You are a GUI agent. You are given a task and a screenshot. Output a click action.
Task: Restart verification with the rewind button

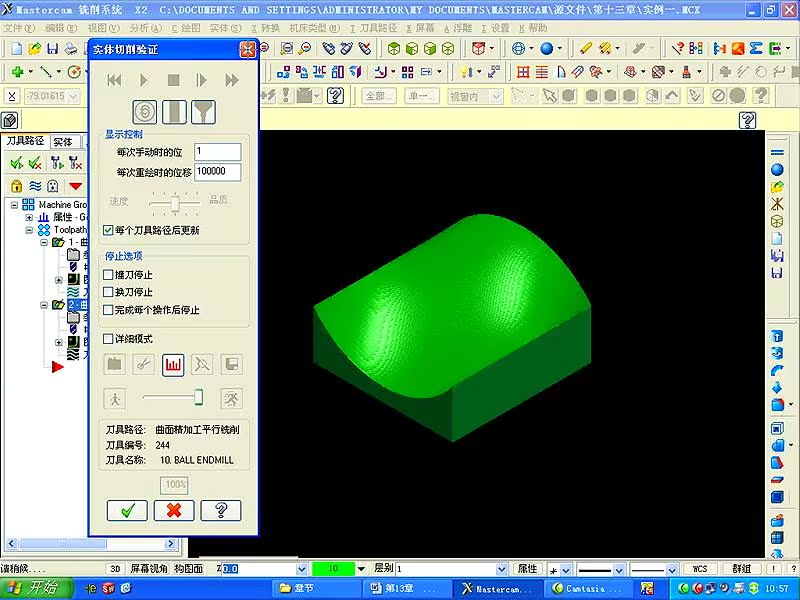pos(115,80)
